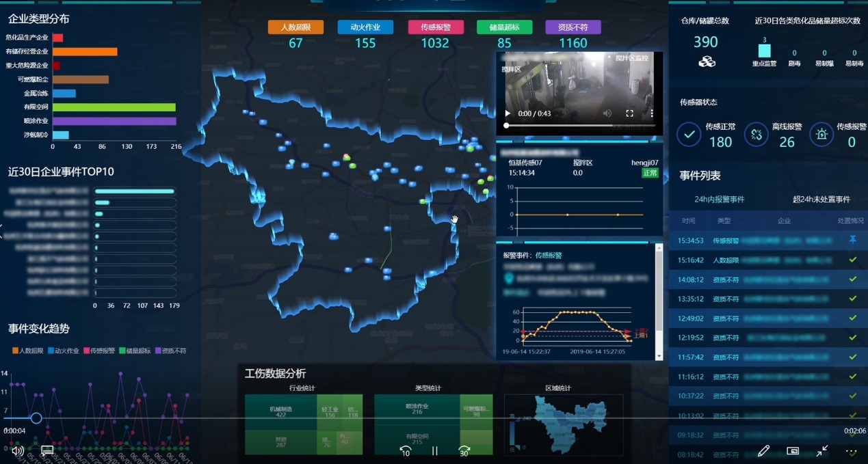Click the checkmark on 12:19:52 event row

852,337
